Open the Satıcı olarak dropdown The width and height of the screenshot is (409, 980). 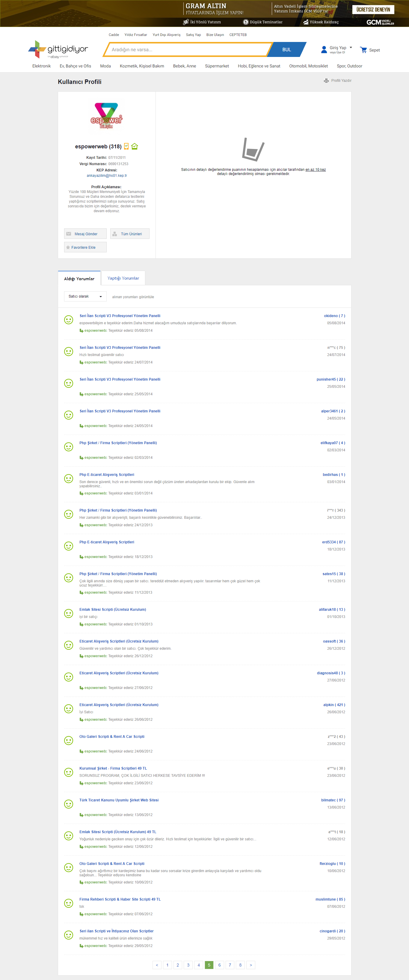click(x=85, y=296)
